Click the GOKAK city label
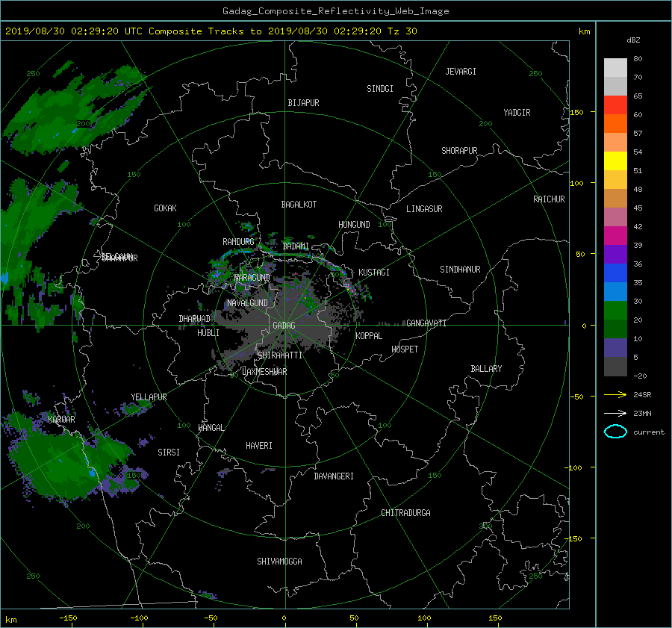The height and width of the screenshot is (628, 672). tap(166, 208)
